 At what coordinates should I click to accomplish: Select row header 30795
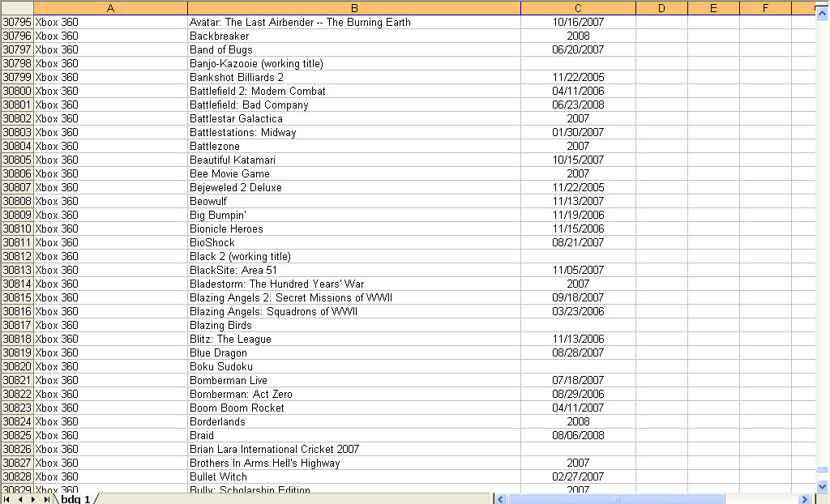click(x=17, y=22)
